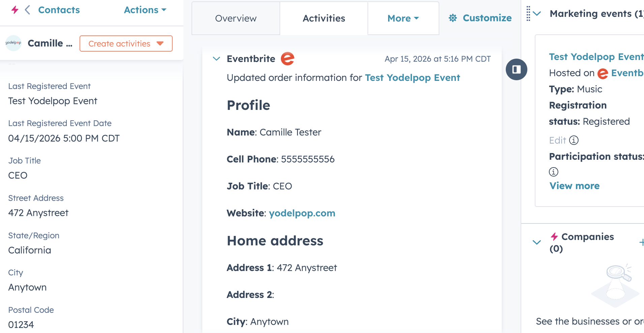Open Customize via the gear icon
Screen dimensions: 644x333
coord(453,18)
